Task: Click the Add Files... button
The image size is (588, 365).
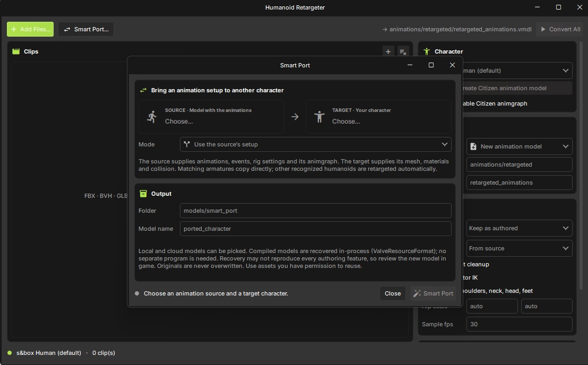Action: click(30, 29)
